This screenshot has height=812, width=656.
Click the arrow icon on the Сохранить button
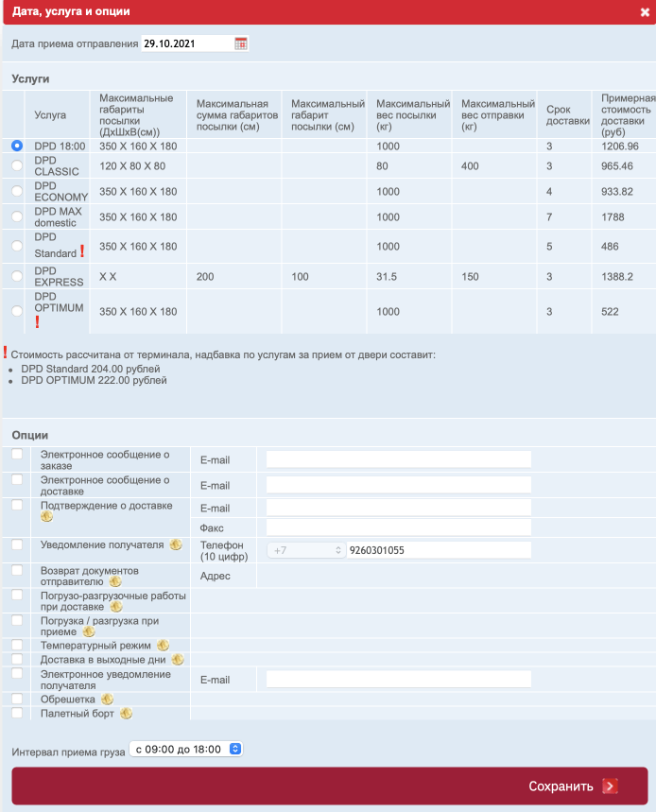pyautogui.click(x=610, y=786)
